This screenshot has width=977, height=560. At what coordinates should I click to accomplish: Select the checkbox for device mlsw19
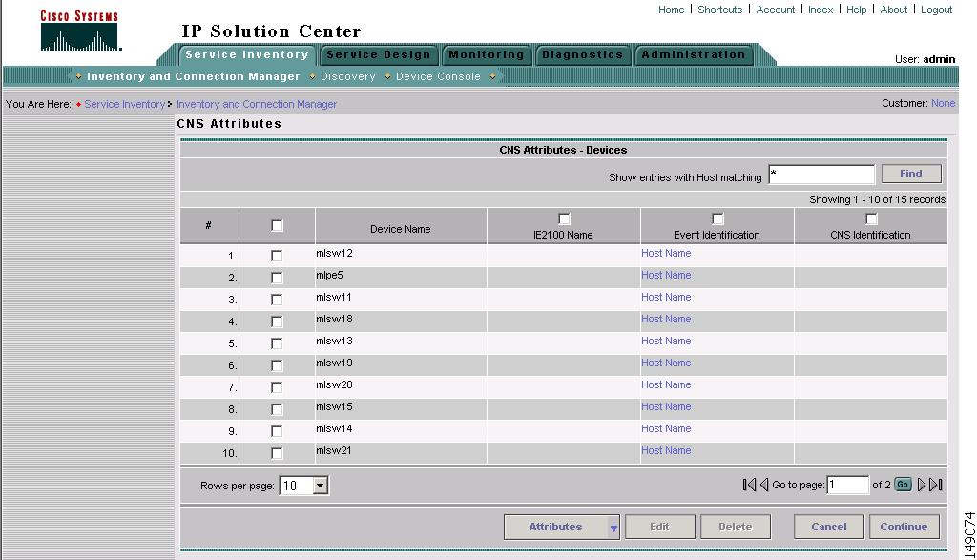(x=277, y=365)
